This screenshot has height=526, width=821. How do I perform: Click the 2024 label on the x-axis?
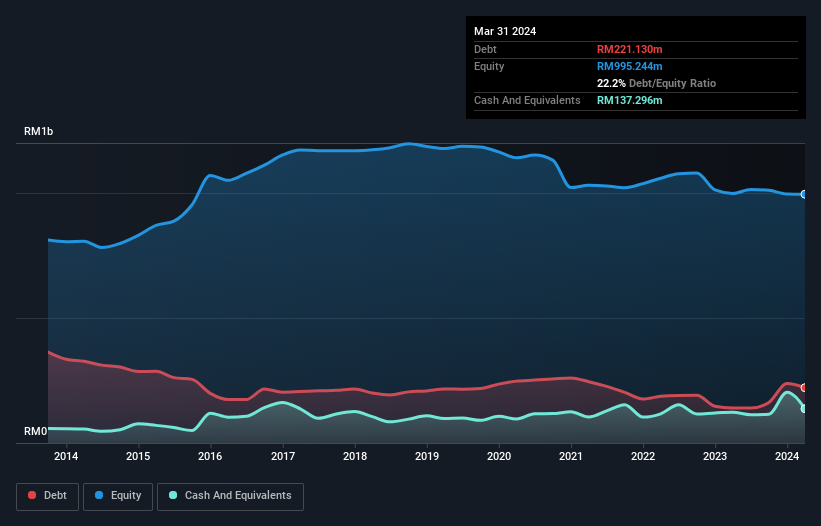pos(787,457)
